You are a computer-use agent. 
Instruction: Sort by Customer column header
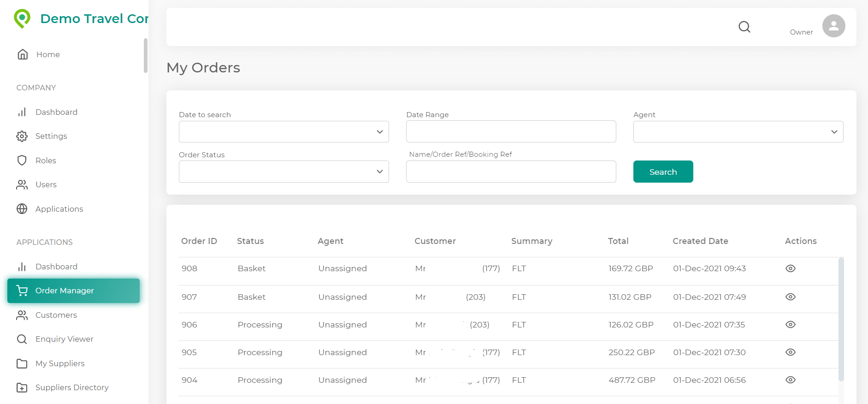(x=435, y=241)
